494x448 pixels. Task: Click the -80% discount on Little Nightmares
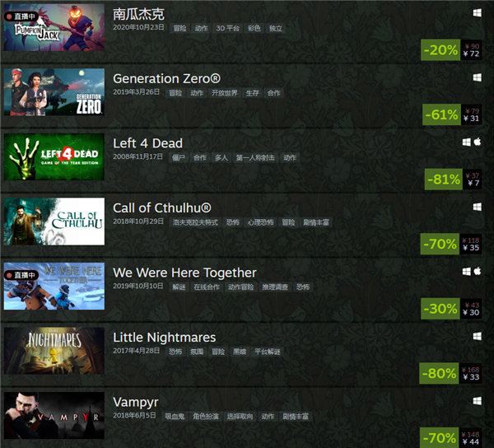tap(450, 373)
